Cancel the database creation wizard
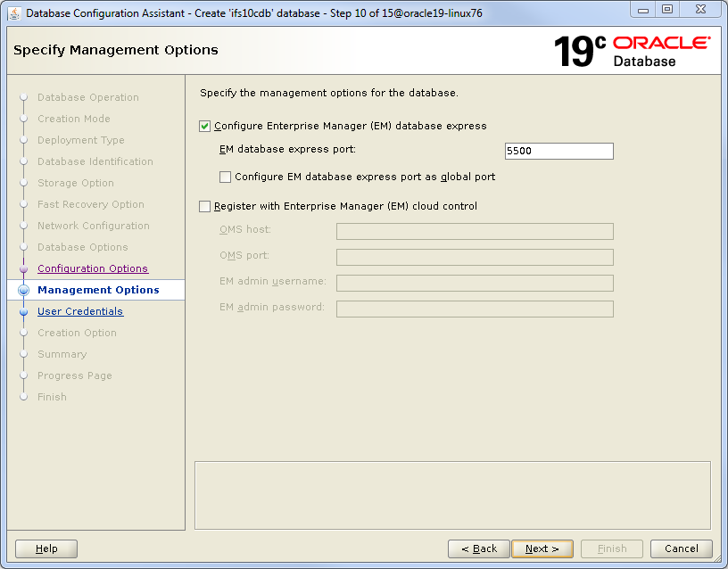 681,548
